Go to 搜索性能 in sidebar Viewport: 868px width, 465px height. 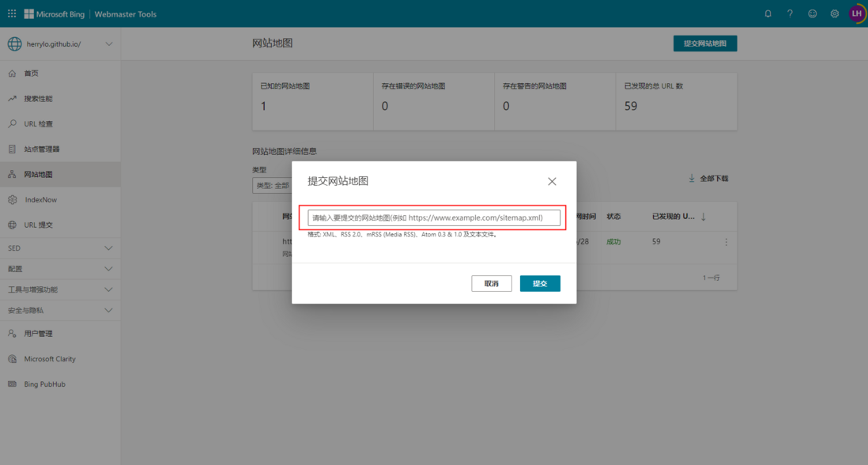point(38,99)
